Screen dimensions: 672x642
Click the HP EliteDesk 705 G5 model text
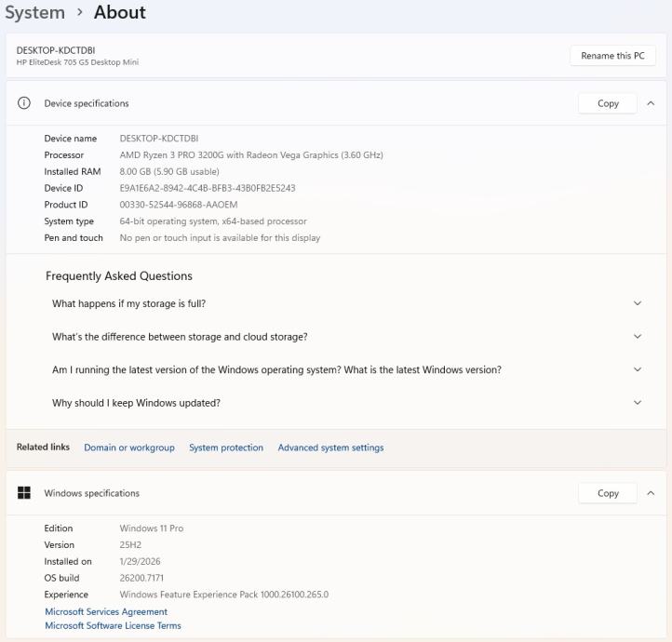pos(77,62)
